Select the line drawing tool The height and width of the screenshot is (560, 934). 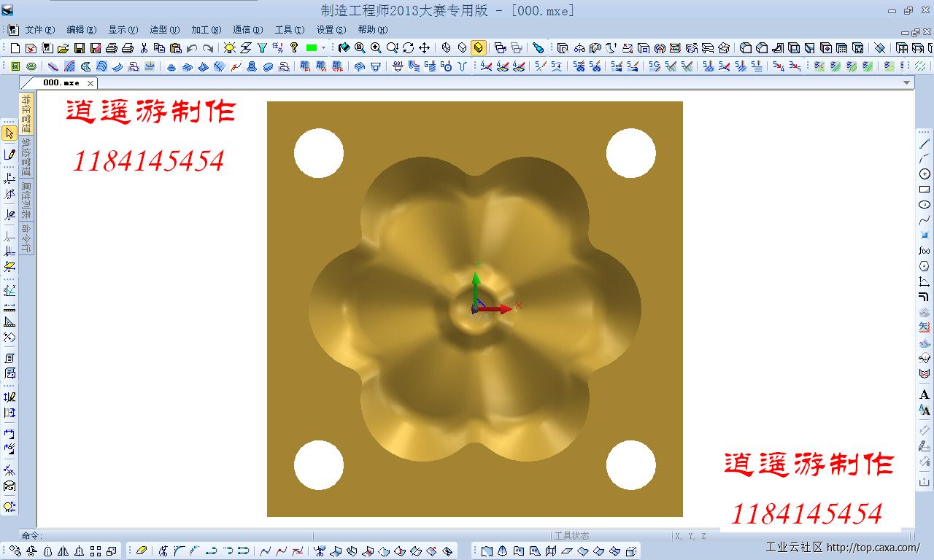[925, 144]
